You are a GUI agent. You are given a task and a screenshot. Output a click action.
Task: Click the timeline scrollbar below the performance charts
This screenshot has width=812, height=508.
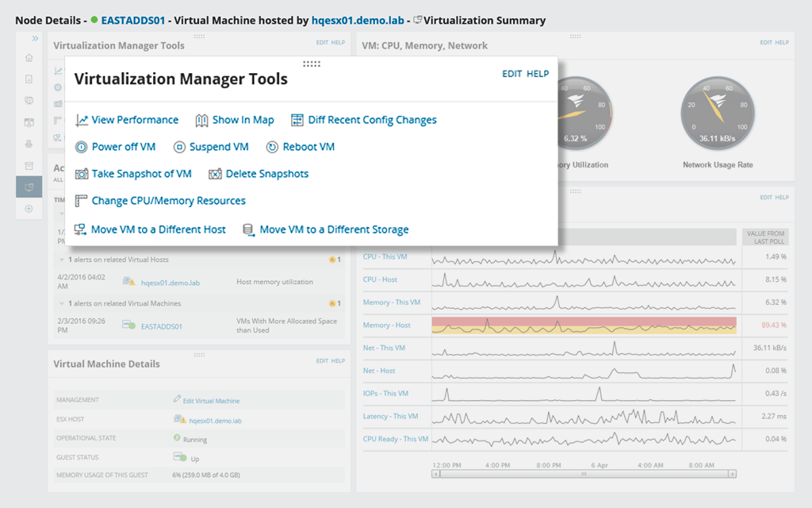pyautogui.click(x=584, y=473)
